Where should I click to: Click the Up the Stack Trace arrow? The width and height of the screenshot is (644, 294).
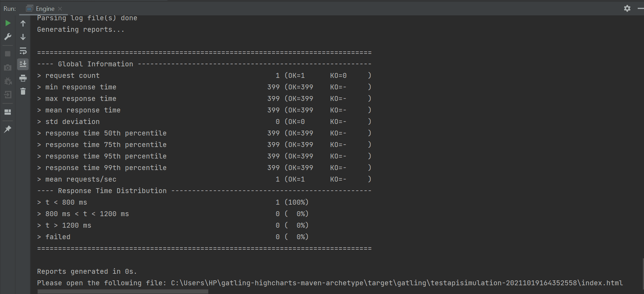coord(23,23)
